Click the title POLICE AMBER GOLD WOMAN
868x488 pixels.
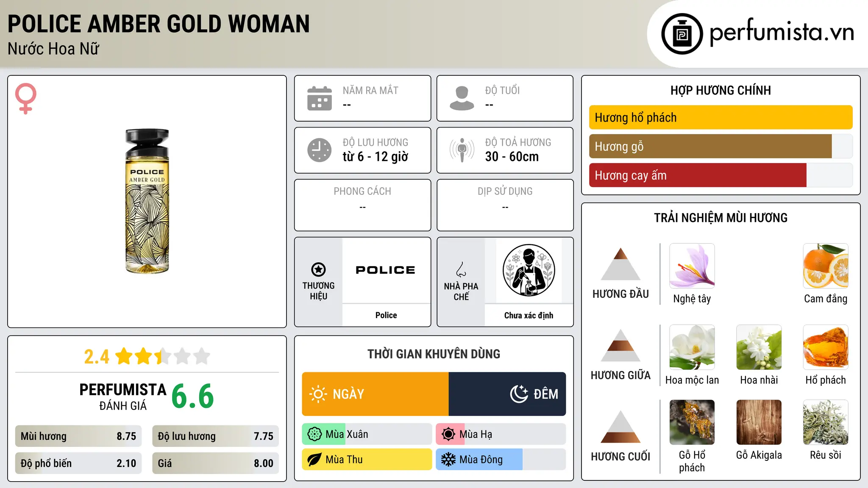[x=159, y=24]
